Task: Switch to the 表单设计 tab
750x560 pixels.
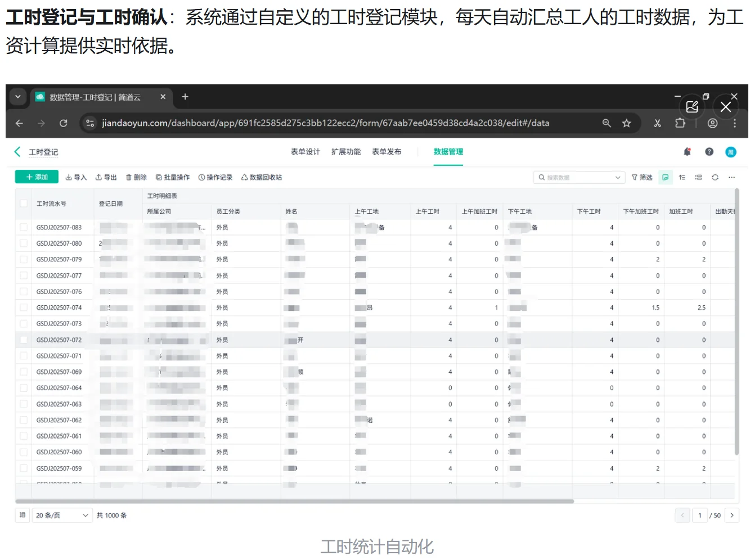Action: pos(305,152)
